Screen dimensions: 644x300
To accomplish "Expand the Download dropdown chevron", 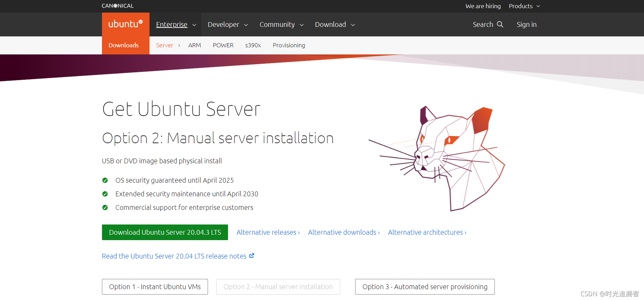I will point(353,25).
